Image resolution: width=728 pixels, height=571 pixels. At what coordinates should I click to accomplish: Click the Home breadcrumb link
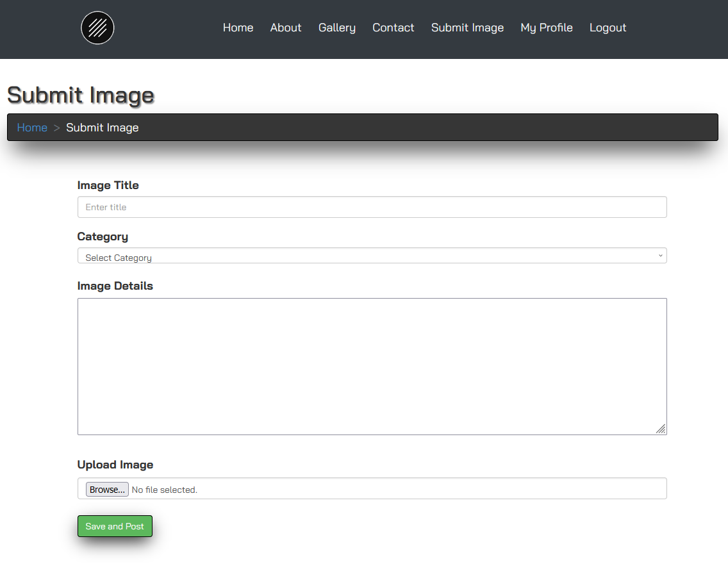pyautogui.click(x=32, y=128)
